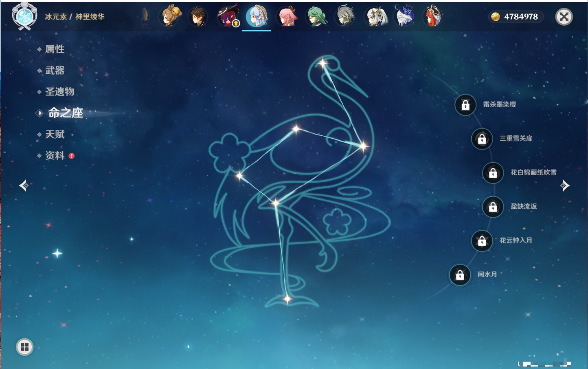Click the lock icon for 花云钟入月
Viewport: 588px width, 369px height.
(x=482, y=241)
